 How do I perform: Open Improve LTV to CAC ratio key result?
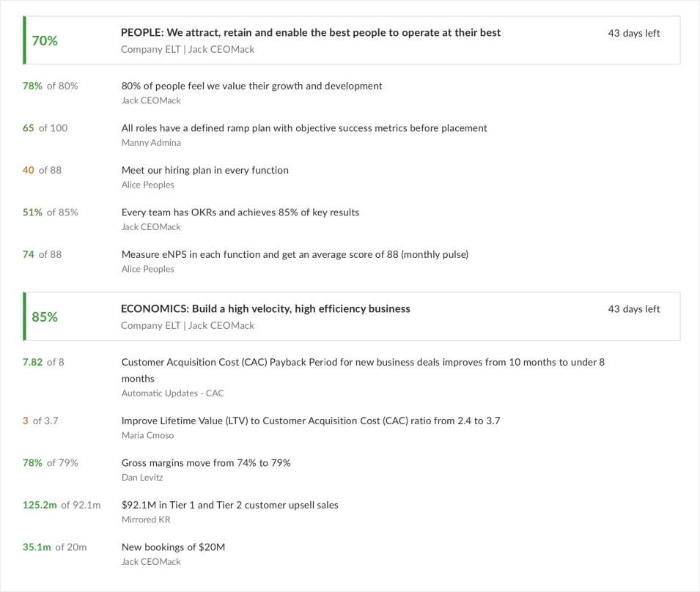[311, 421]
